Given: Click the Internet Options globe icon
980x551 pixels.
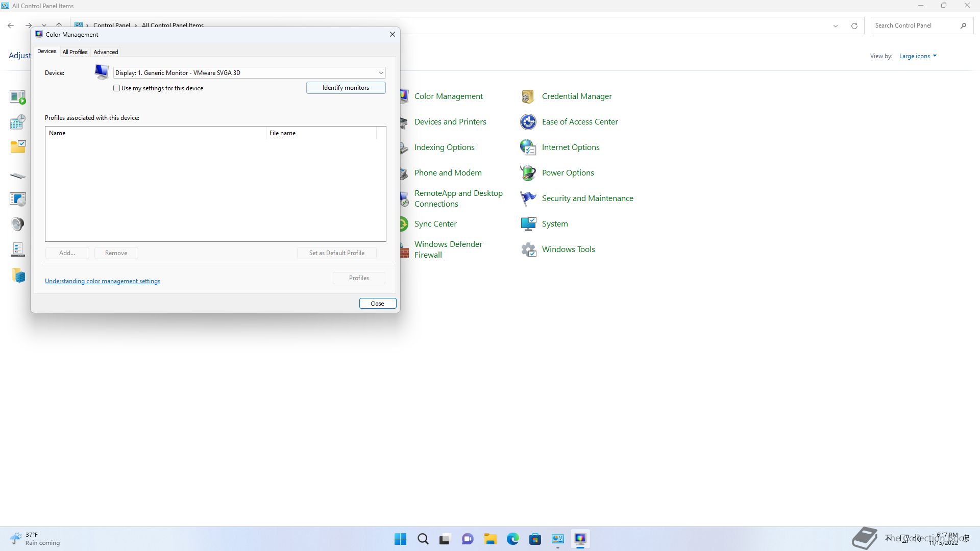Looking at the screenshot, I should point(528,147).
